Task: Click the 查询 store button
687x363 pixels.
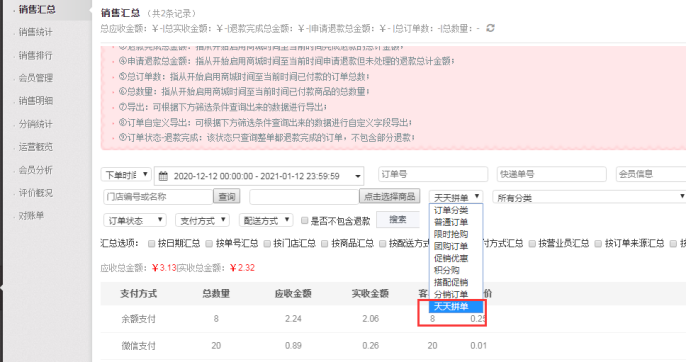Action: click(227, 197)
